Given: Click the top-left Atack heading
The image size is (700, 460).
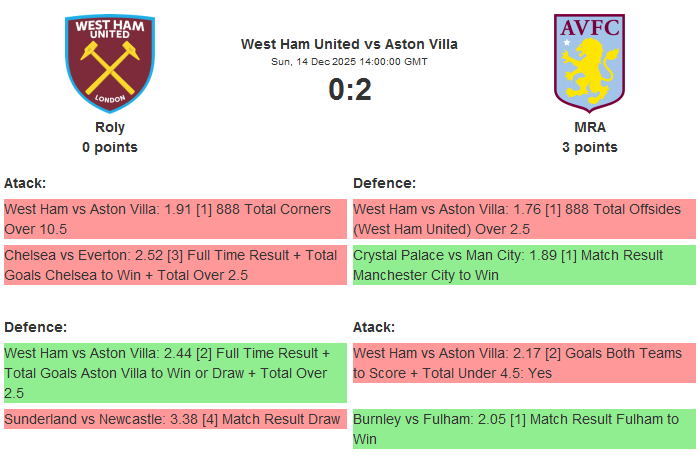Looking at the screenshot, I should click(25, 183).
